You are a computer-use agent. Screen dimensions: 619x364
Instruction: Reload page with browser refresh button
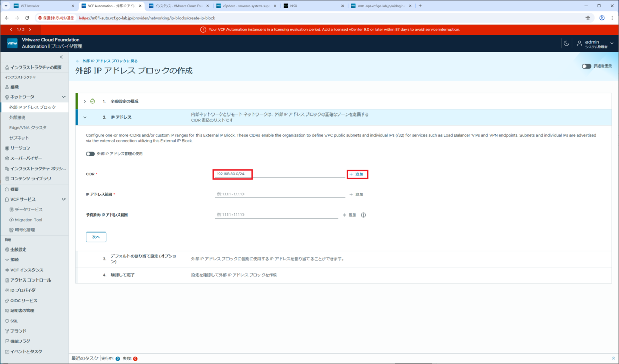(27, 18)
